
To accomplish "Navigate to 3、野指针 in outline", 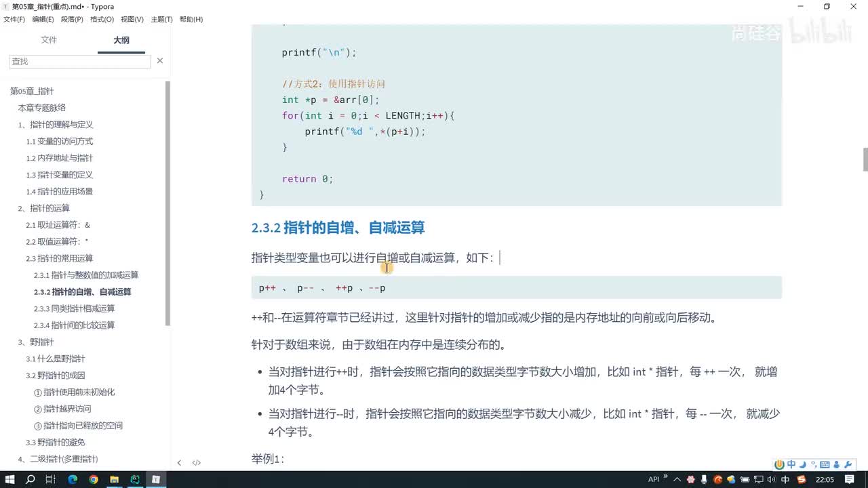I will [36, 342].
